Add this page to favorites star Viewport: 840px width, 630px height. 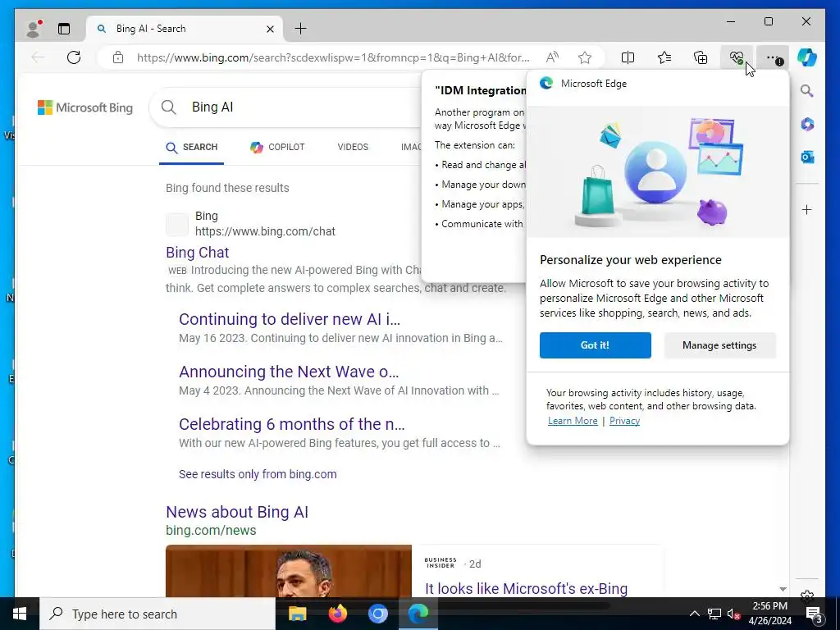[x=585, y=57]
